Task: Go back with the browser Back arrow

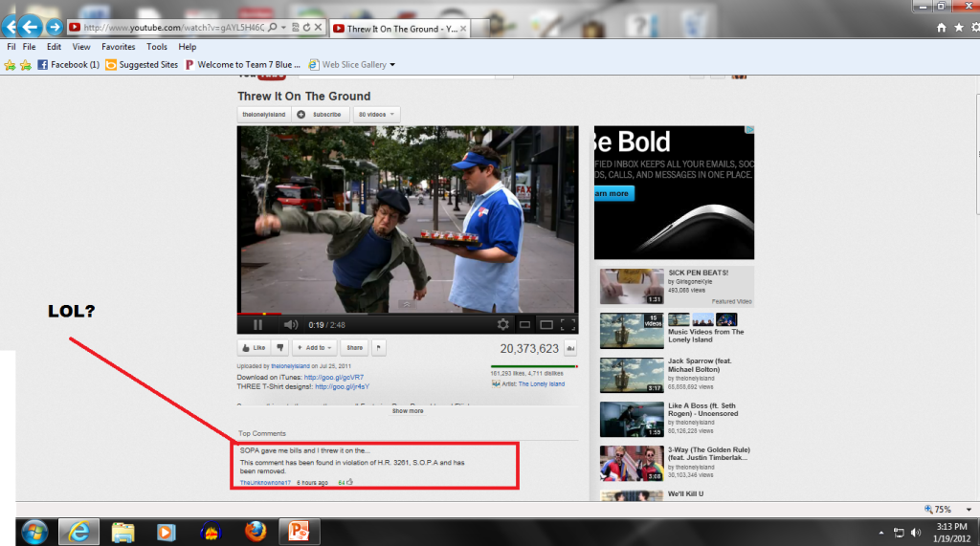Action: coord(30,27)
